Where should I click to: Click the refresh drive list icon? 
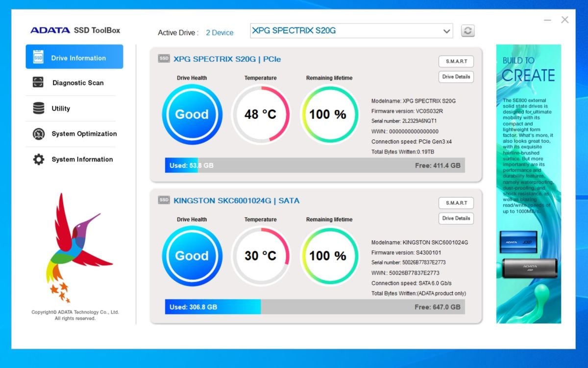click(x=468, y=31)
